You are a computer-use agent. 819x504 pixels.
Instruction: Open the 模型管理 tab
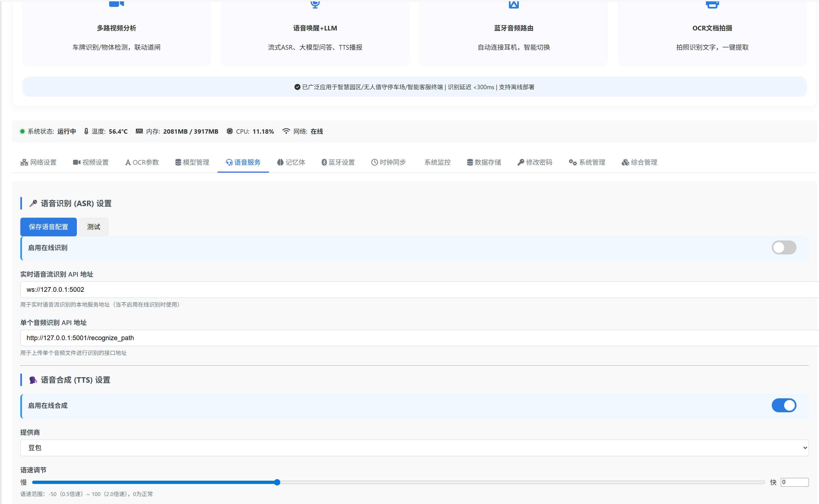pyautogui.click(x=193, y=162)
